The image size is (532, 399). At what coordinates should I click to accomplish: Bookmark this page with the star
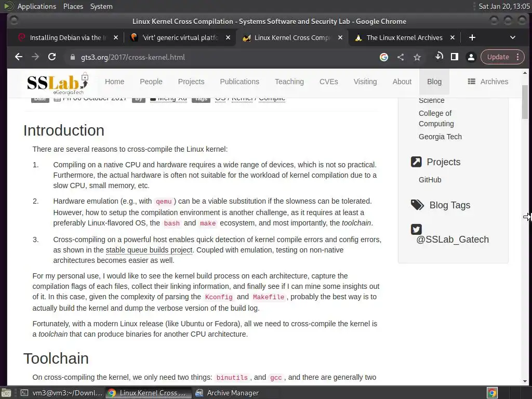[417, 57]
